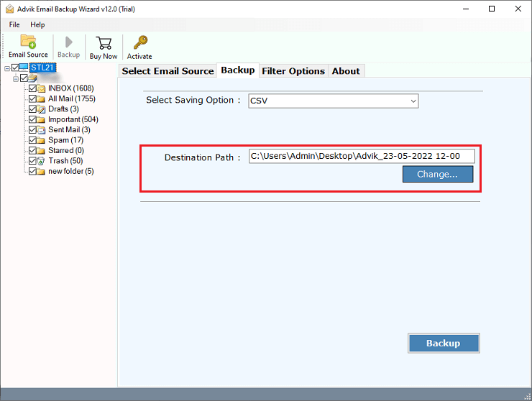
Task: Uncheck the Sent Mail (3) checkbox
Action: [32, 130]
